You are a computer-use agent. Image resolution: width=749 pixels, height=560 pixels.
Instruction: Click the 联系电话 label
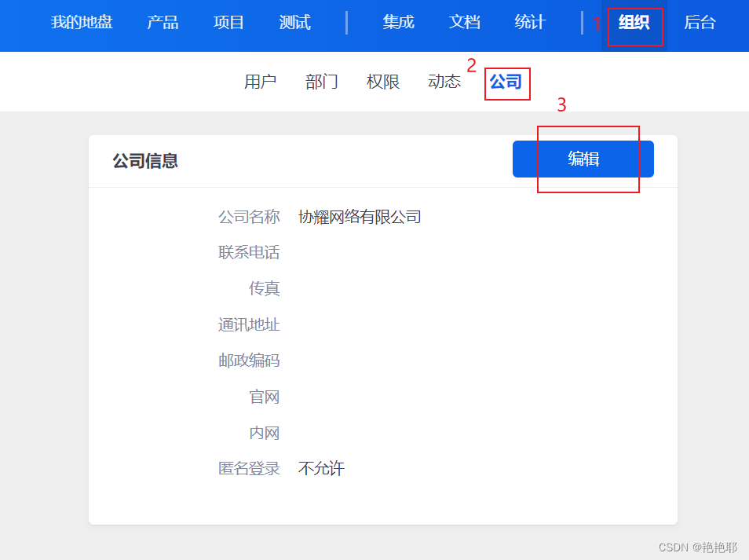tap(249, 252)
